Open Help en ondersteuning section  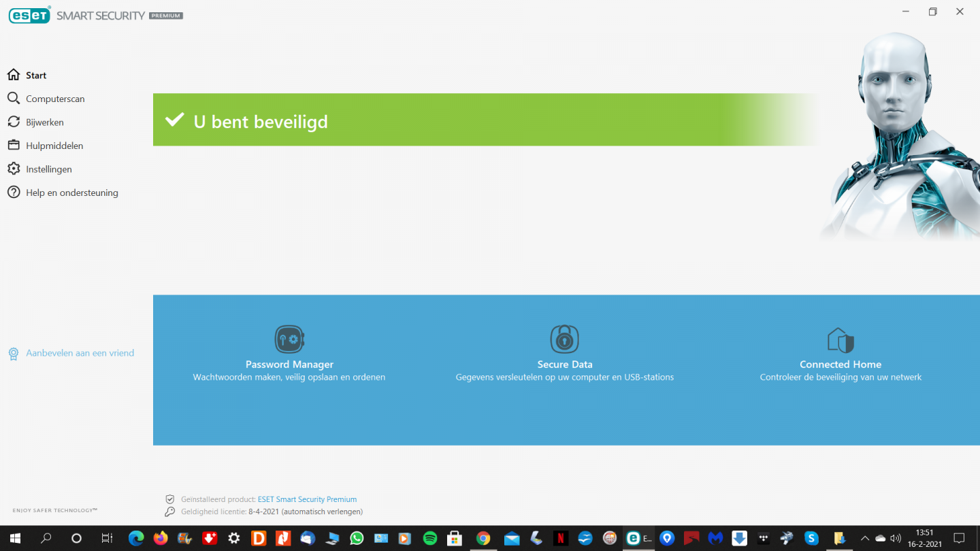72,193
